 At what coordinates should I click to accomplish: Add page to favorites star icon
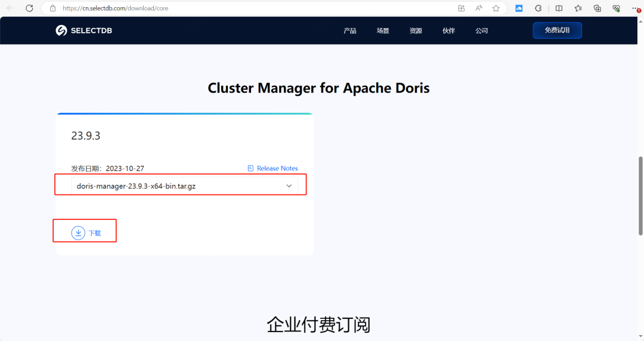(496, 8)
